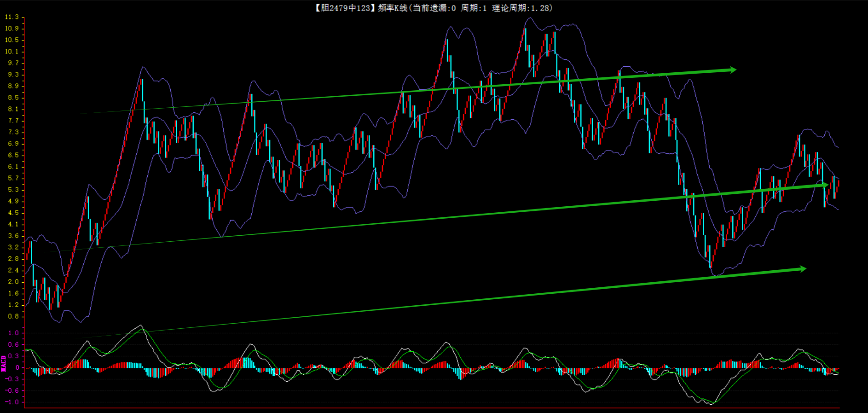
Task: Click the -1.0 MACD axis label
Action: coord(12,402)
